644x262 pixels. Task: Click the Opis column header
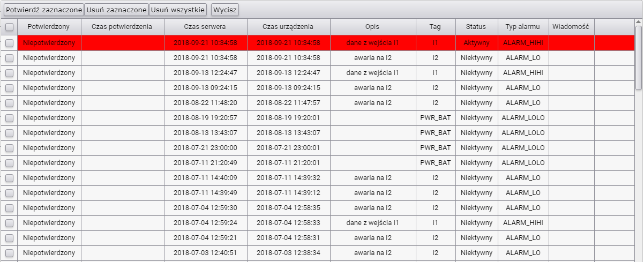coord(372,26)
